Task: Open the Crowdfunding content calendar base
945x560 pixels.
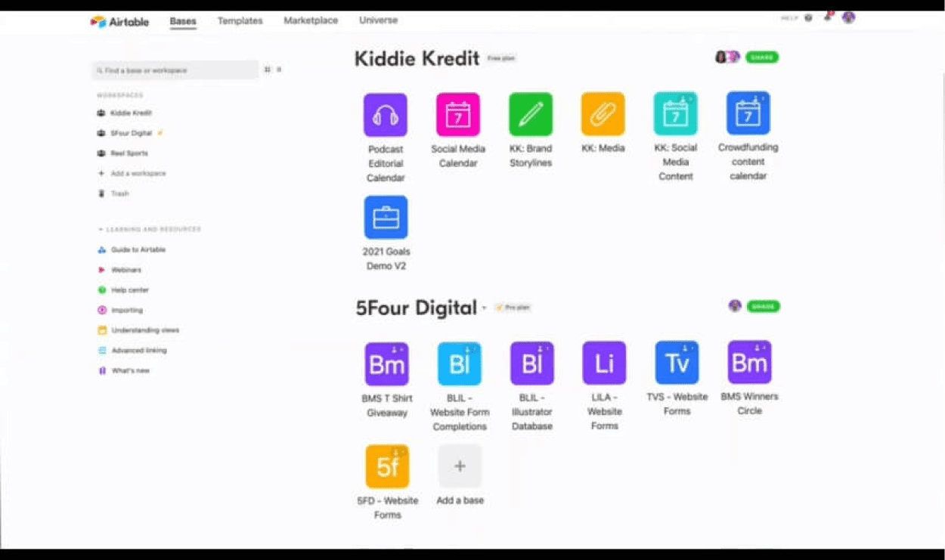Action: point(748,114)
